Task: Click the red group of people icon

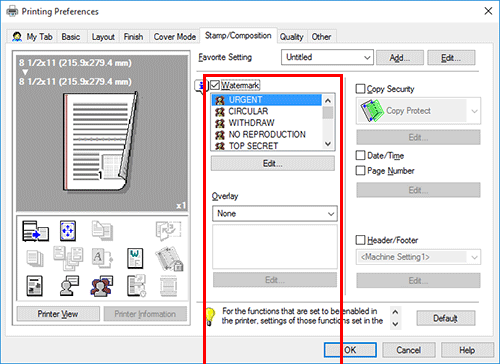Action: (102, 286)
